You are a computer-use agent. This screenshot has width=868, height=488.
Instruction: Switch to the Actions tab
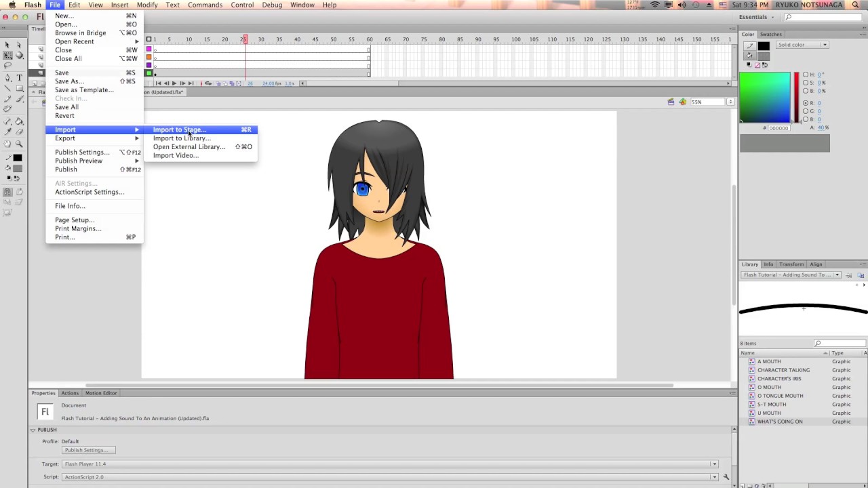(70, 393)
